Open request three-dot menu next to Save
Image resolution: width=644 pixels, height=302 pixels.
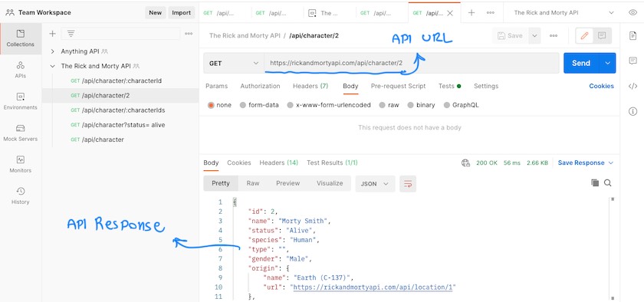coord(554,36)
